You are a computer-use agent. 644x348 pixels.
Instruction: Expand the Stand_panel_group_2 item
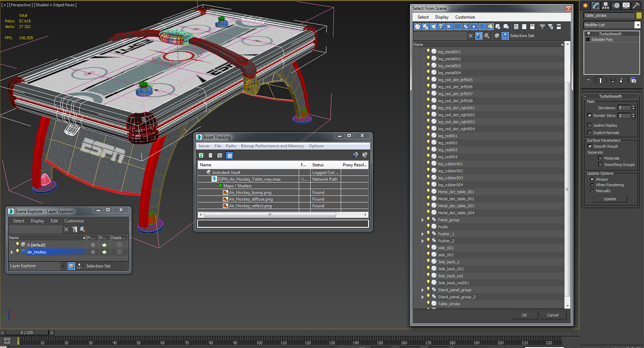click(x=423, y=297)
